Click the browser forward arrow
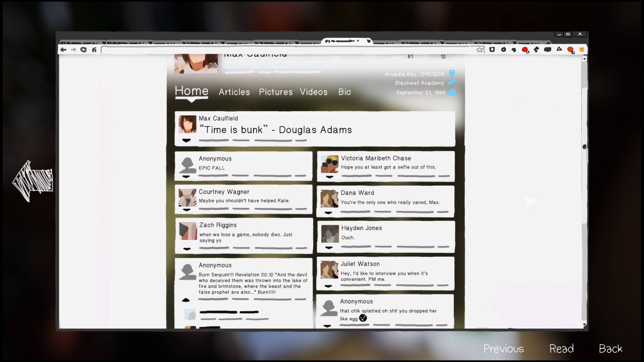The width and height of the screenshot is (644, 362). 73,50
